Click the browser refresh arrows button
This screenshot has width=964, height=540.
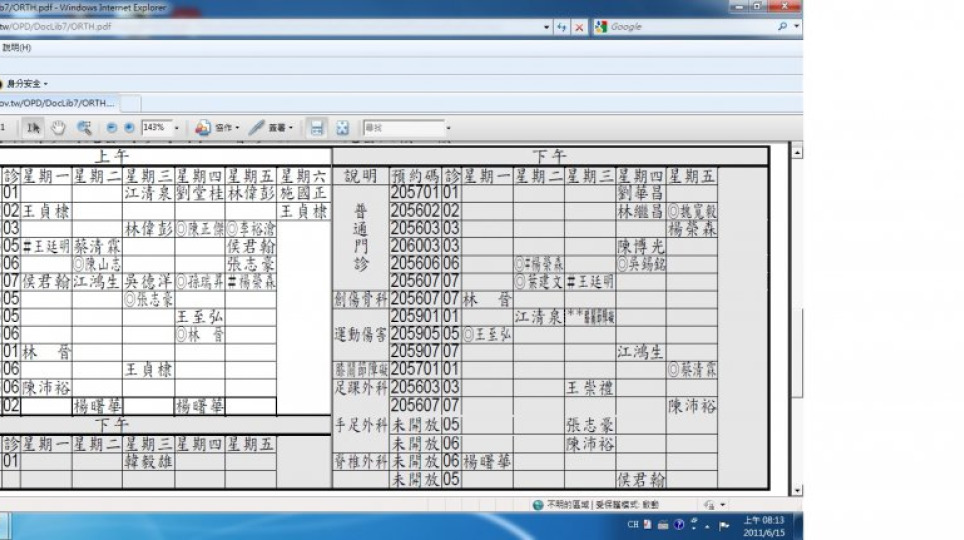click(x=562, y=27)
